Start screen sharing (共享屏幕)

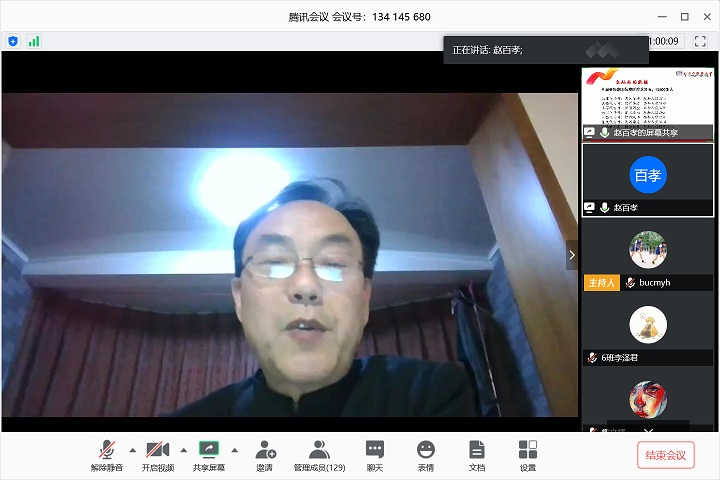tap(208, 454)
